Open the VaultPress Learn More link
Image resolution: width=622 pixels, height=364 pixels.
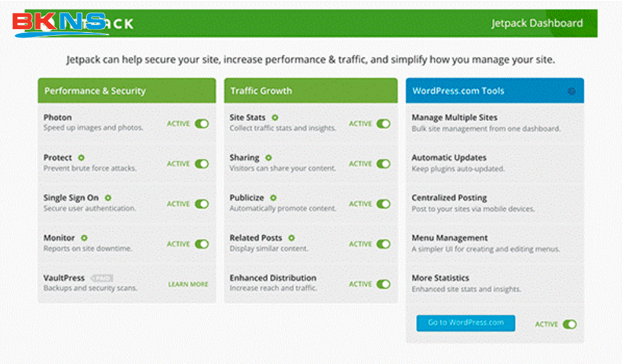tap(188, 285)
